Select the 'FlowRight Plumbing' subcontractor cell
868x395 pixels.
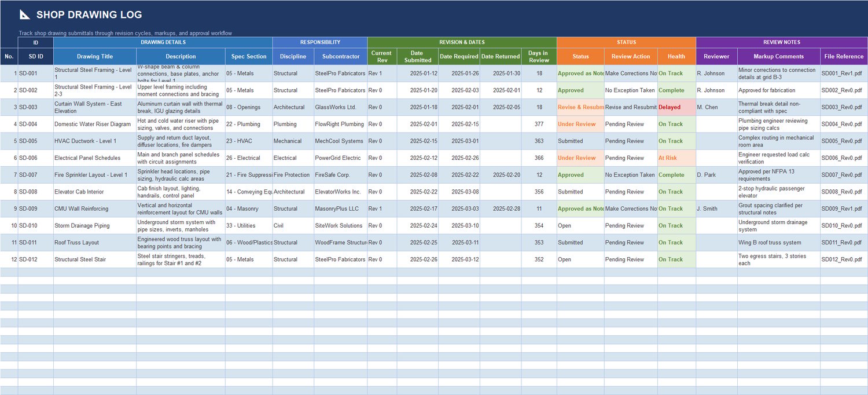(x=341, y=124)
